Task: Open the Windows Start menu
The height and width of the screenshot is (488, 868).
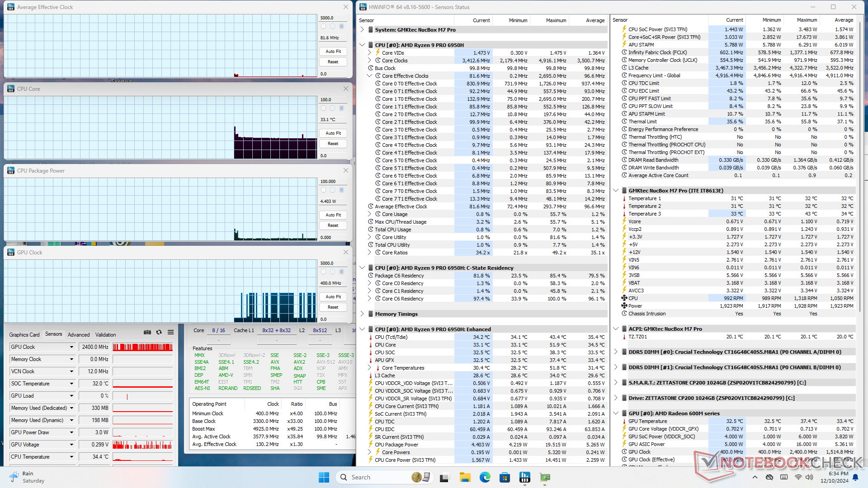Action: click(x=324, y=477)
